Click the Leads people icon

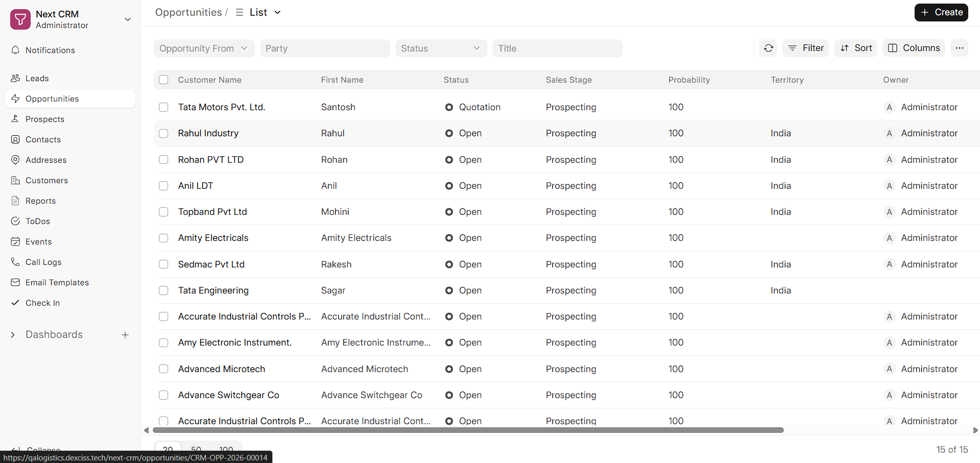(15, 78)
